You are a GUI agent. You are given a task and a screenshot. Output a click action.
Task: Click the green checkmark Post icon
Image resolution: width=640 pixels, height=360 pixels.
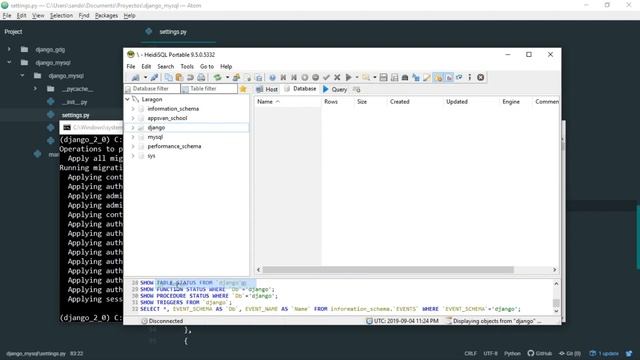pos(326,77)
